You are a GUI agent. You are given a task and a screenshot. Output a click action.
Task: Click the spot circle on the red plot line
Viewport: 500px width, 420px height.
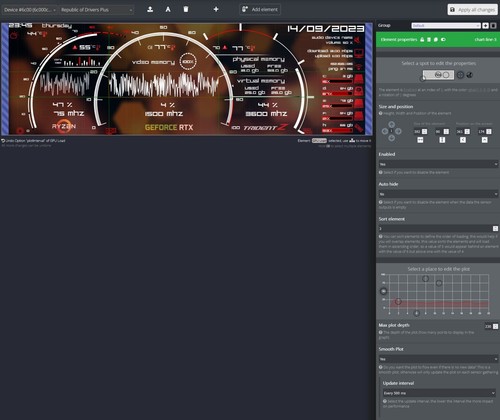[398, 302]
